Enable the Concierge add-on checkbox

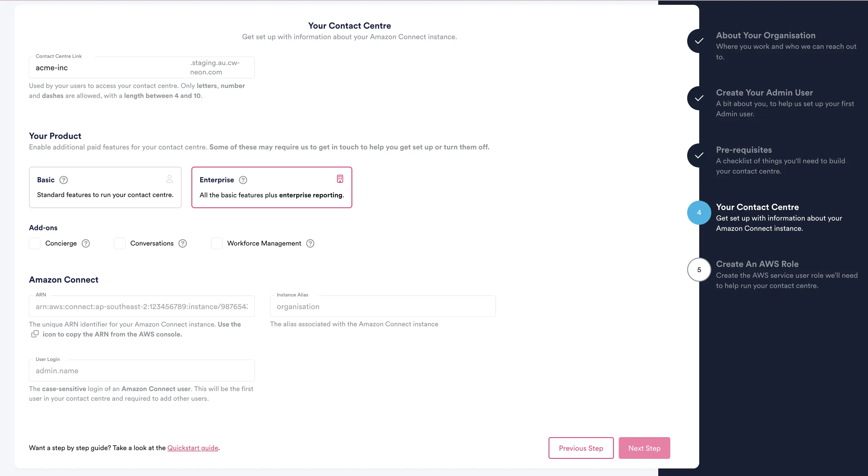[x=35, y=243]
